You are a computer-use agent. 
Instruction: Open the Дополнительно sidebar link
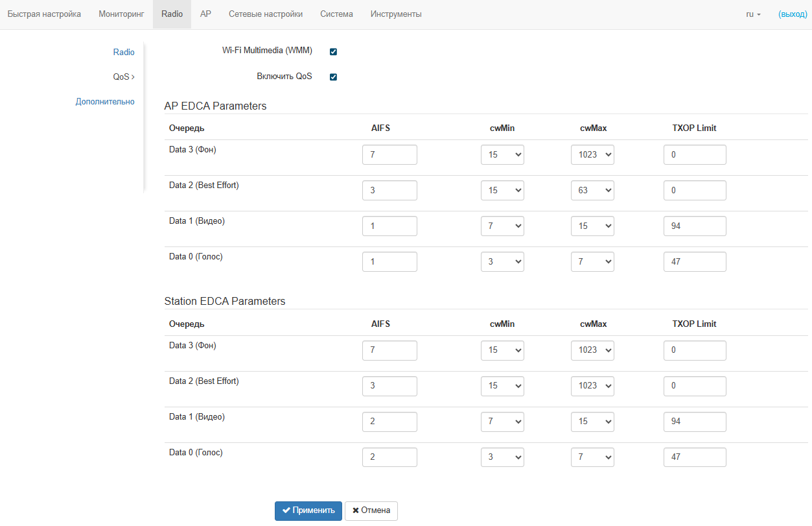click(105, 102)
